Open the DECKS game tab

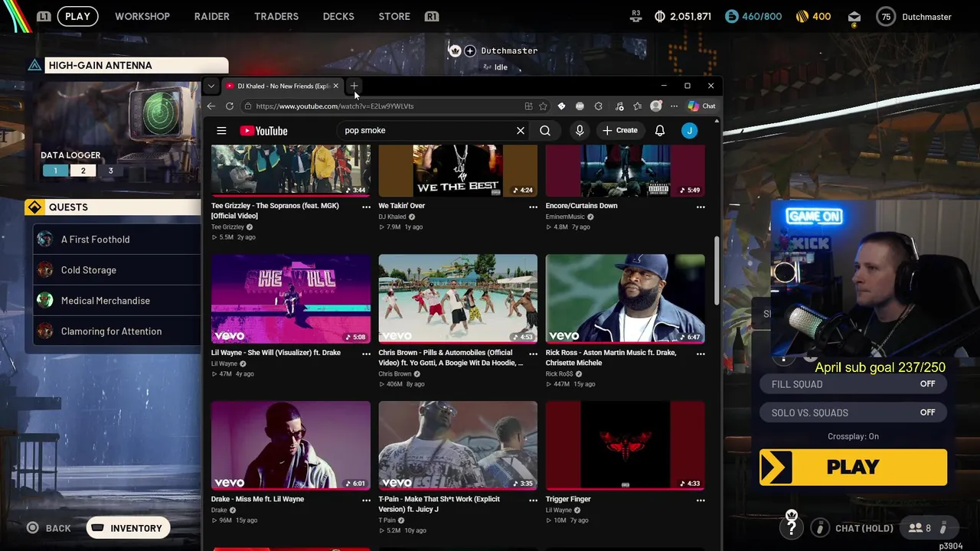coord(338,16)
